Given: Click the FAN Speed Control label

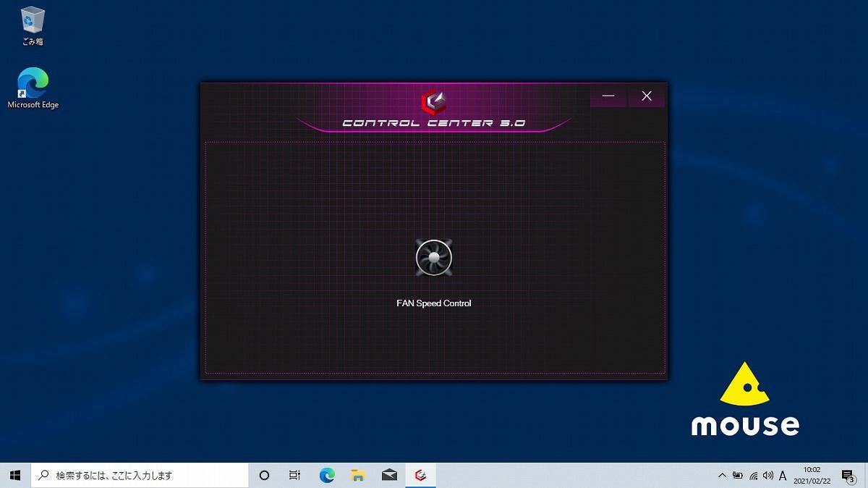Looking at the screenshot, I should tap(434, 303).
